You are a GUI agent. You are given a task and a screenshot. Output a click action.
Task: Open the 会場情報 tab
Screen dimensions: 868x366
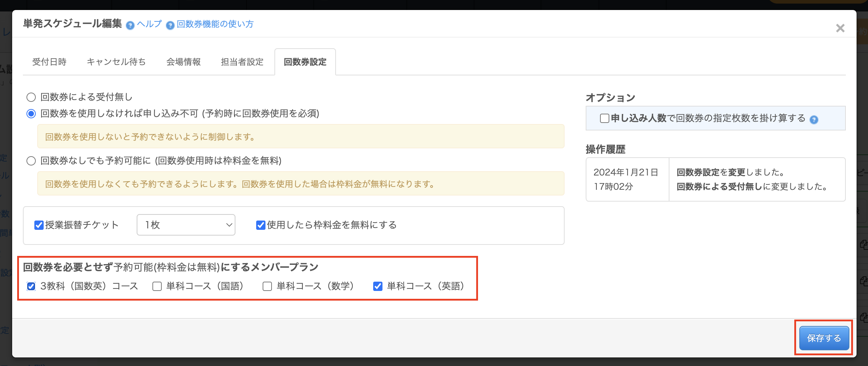pos(184,62)
